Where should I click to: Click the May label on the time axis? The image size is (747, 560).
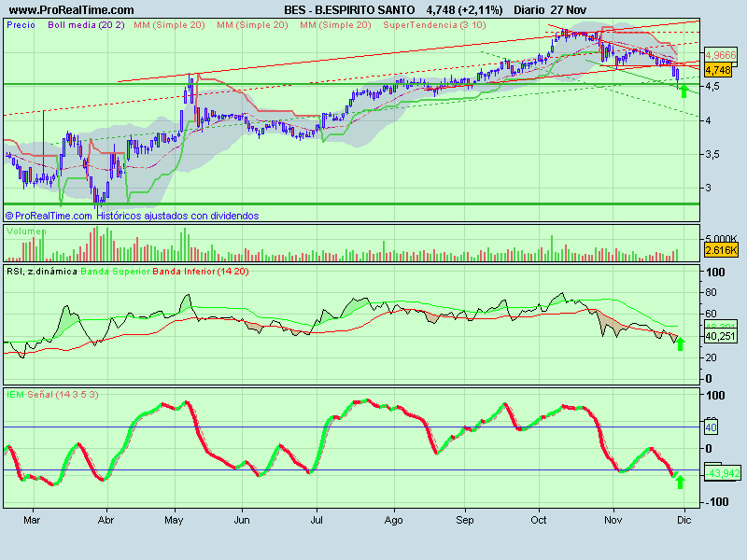pos(174,520)
